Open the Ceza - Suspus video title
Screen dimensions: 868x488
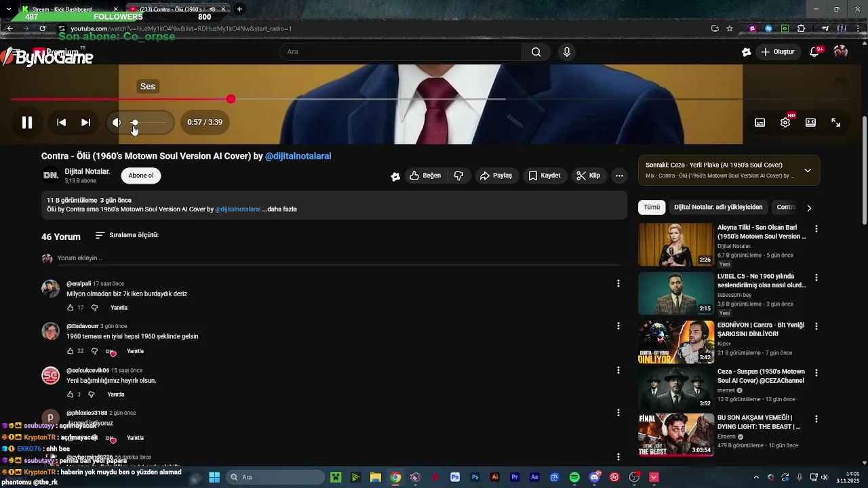point(761,376)
